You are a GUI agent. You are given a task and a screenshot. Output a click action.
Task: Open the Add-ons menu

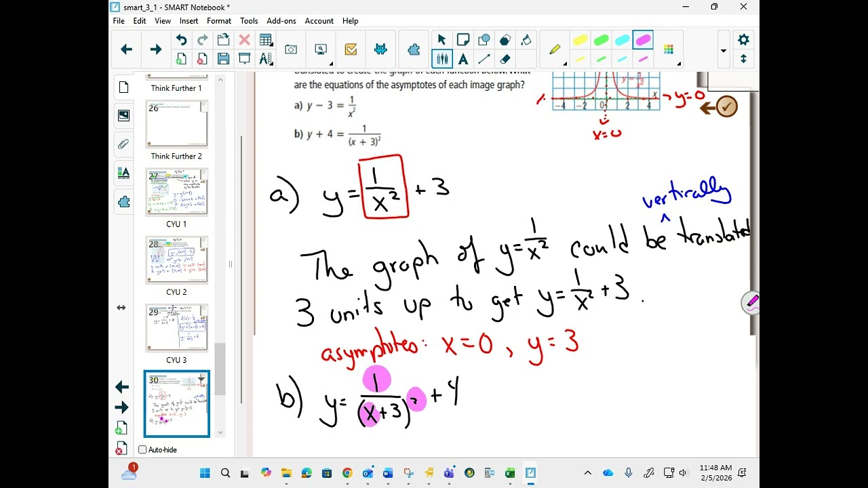pos(281,21)
